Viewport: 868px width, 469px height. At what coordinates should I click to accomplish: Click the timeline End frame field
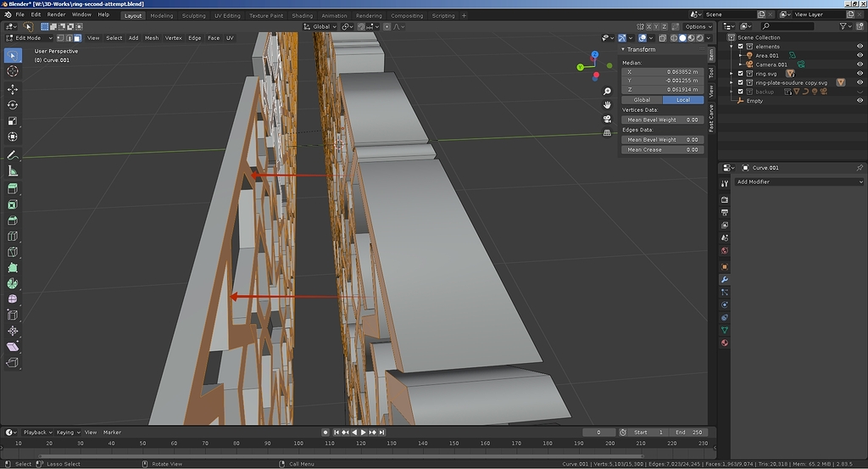pos(688,433)
